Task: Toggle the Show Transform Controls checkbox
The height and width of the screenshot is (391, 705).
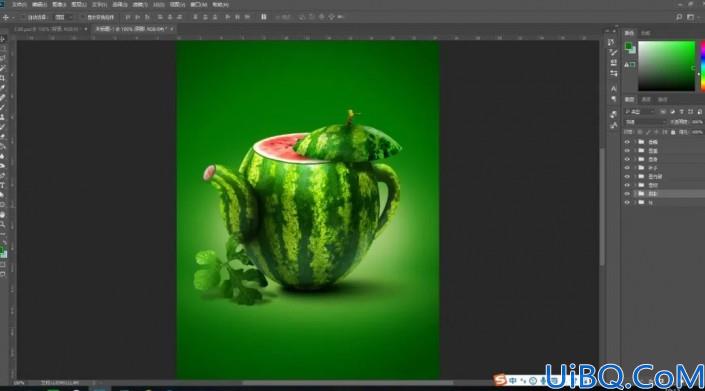Action: [82, 17]
